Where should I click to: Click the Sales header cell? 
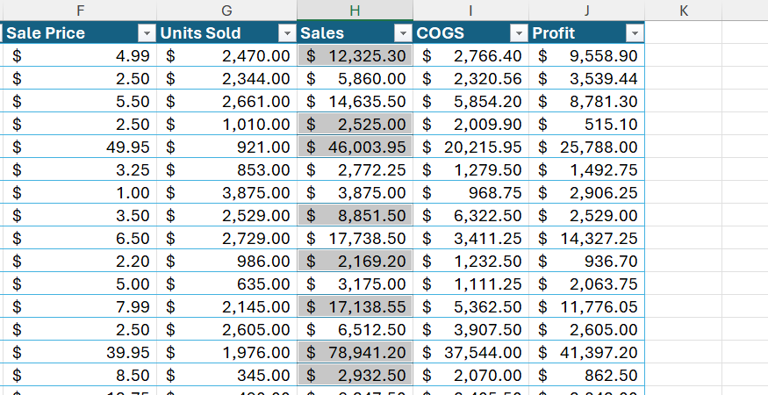355,33
